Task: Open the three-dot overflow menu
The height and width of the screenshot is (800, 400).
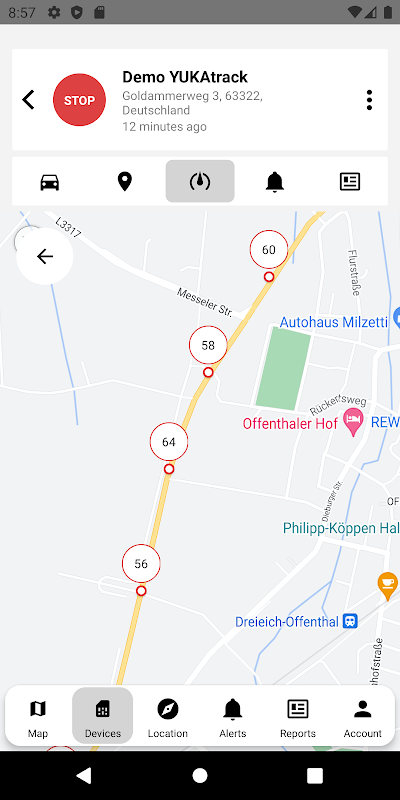Action: [x=369, y=100]
